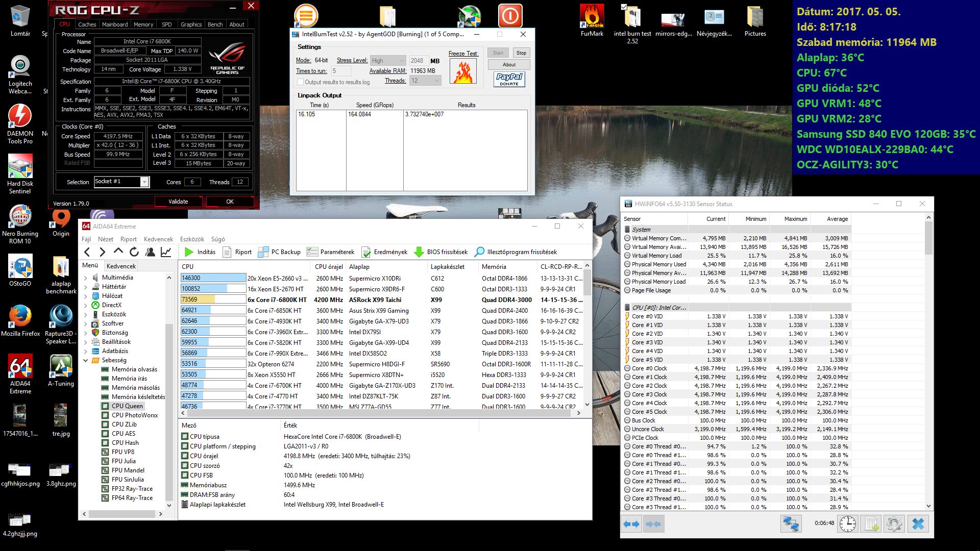The height and width of the screenshot is (551, 980).
Task: Expand HWiNFO columns with spread arrows
Action: coord(631,524)
